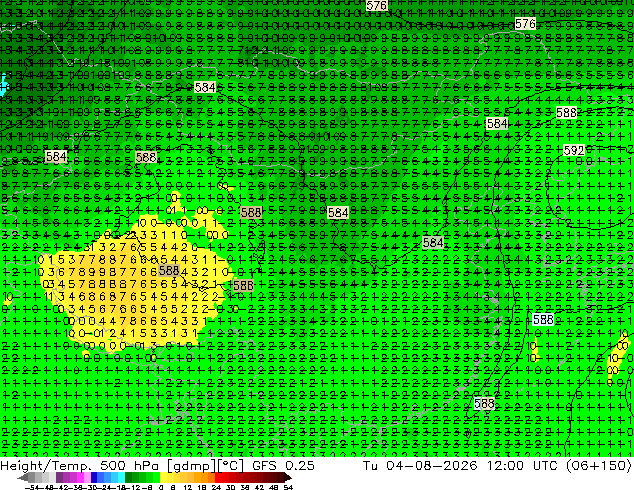Pick the bright red segment of temperature legend

[x=218, y=477]
